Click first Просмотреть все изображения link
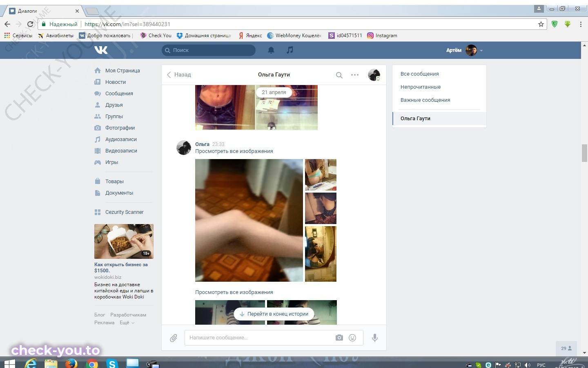The width and height of the screenshot is (588, 368). click(x=234, y=151)
